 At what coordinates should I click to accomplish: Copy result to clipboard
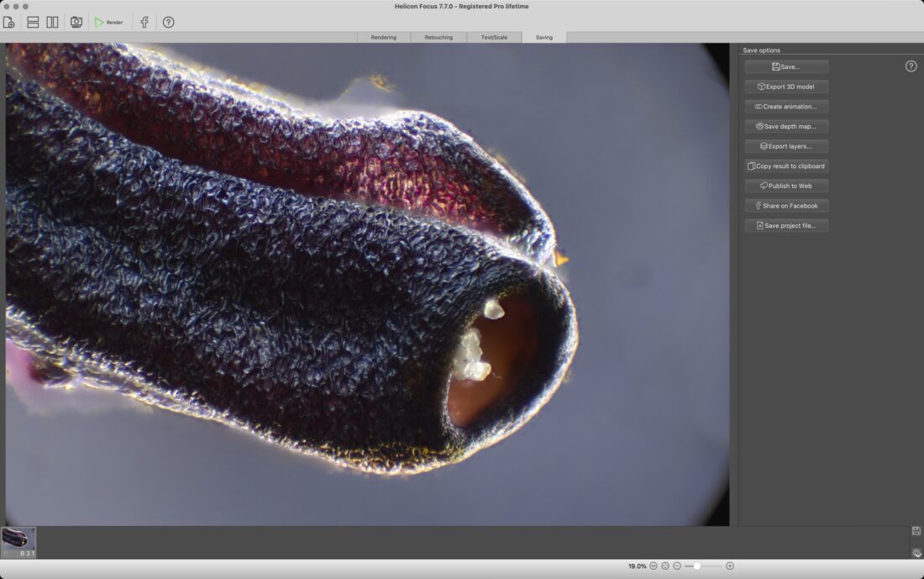(786, 166)
